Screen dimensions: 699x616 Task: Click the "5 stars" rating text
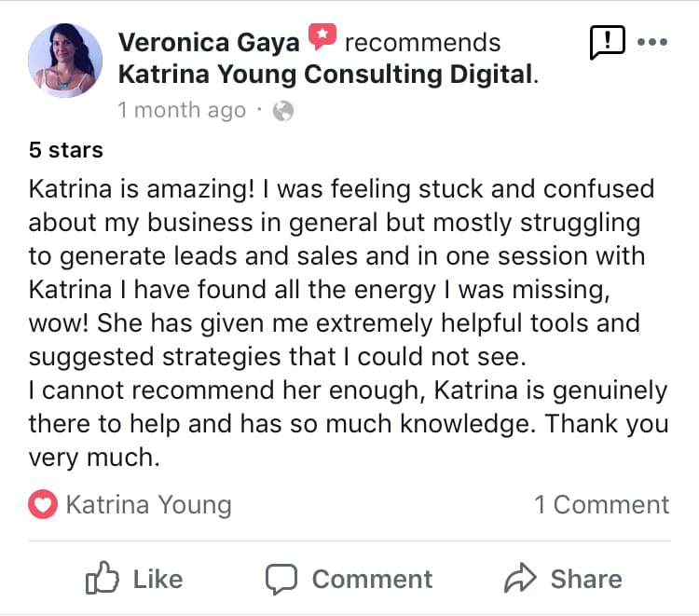coord(65,149)
